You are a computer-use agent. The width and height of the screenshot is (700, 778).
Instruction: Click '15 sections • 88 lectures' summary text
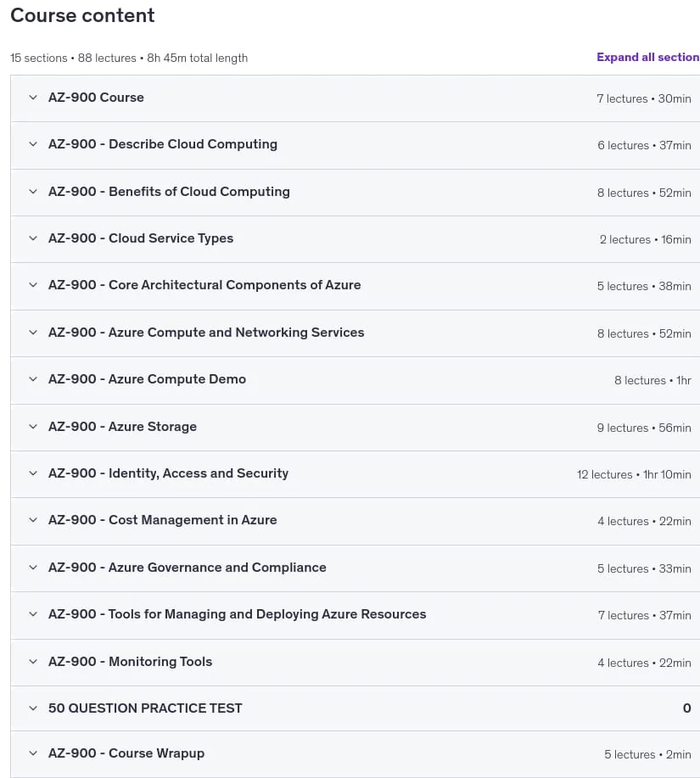[73, 58]
